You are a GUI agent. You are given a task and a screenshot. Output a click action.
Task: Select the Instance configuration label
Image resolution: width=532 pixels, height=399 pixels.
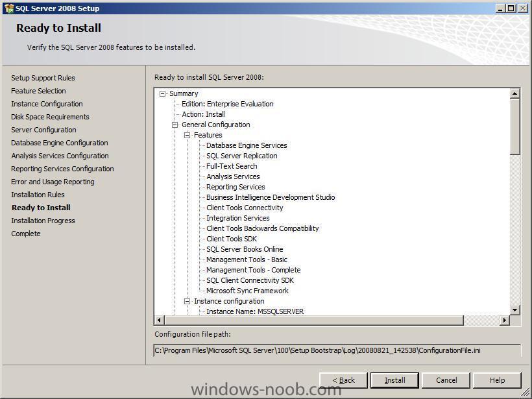[229, 301]
